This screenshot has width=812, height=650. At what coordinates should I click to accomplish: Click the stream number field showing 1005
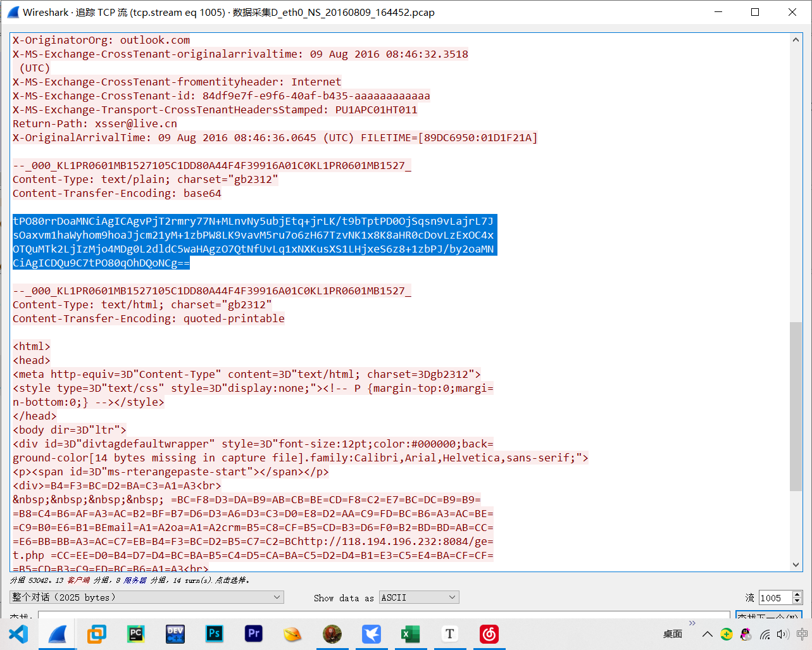(775, 597)
